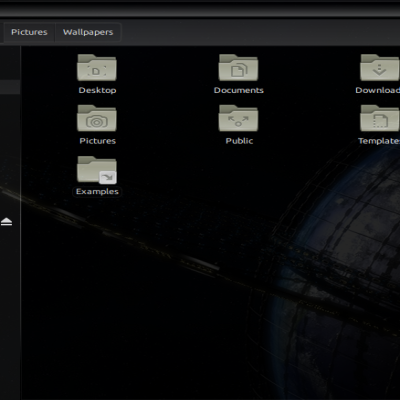Click the "Templates" folder name label

[x=379, y=141]
